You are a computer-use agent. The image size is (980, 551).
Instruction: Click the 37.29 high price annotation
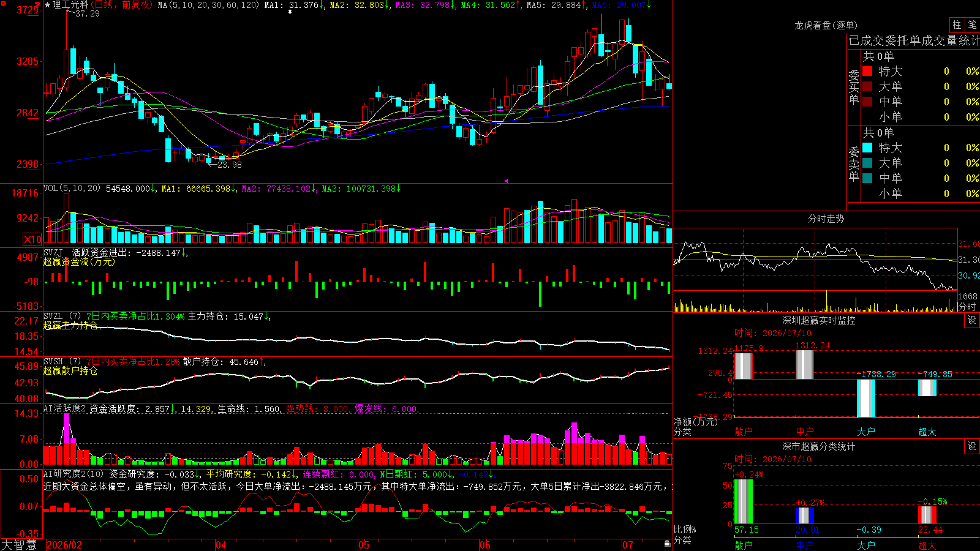88,13
